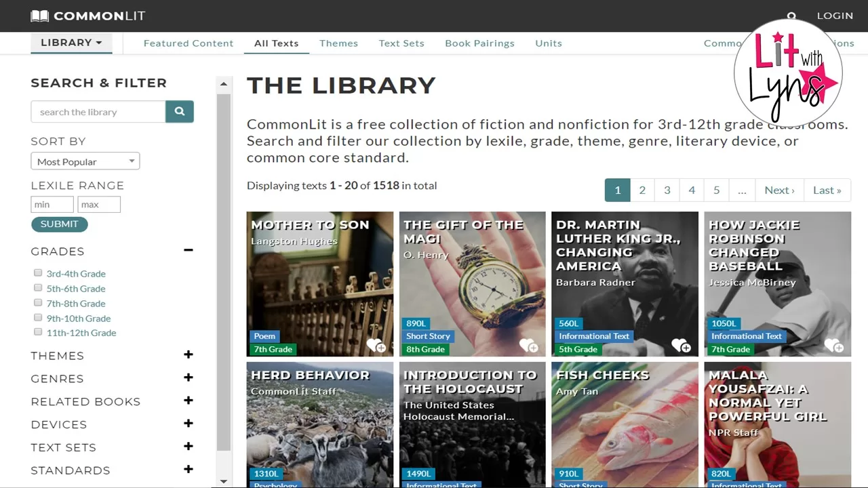Click the lexile min input field
This screenshot has width=868, height=488.
click(52, 205)
